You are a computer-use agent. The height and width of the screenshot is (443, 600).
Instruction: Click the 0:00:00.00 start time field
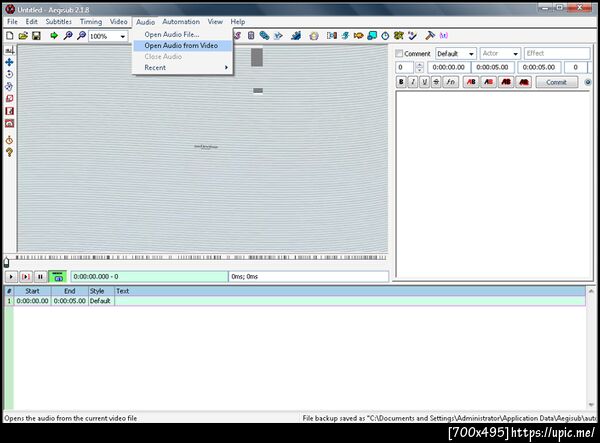click(x=448, y=67)
